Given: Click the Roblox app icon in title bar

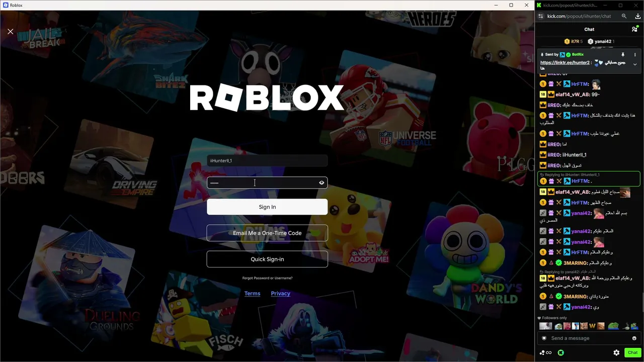Looking at the screenshot, I should click(x=5, y=5).
